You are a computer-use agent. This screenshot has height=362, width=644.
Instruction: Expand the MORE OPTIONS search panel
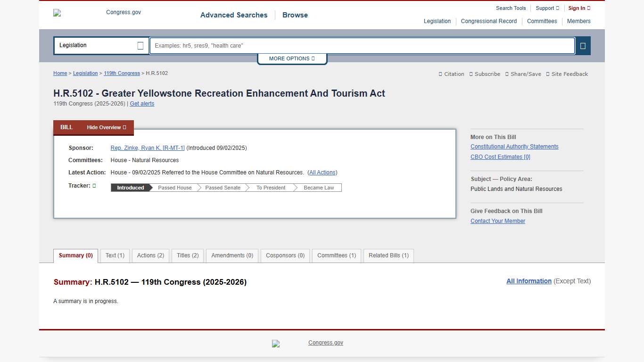[292, 58]
